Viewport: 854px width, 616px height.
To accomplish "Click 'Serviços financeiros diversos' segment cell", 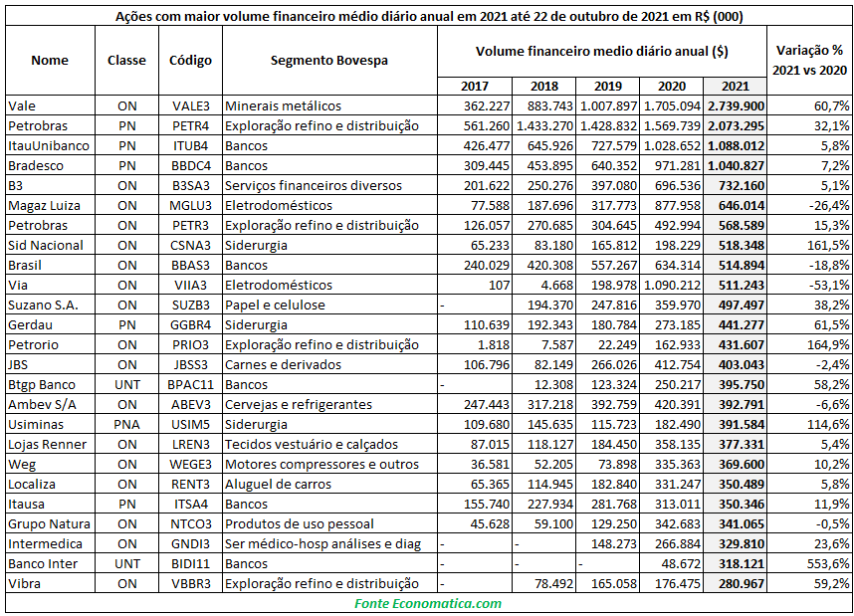I will coord(329,185).
